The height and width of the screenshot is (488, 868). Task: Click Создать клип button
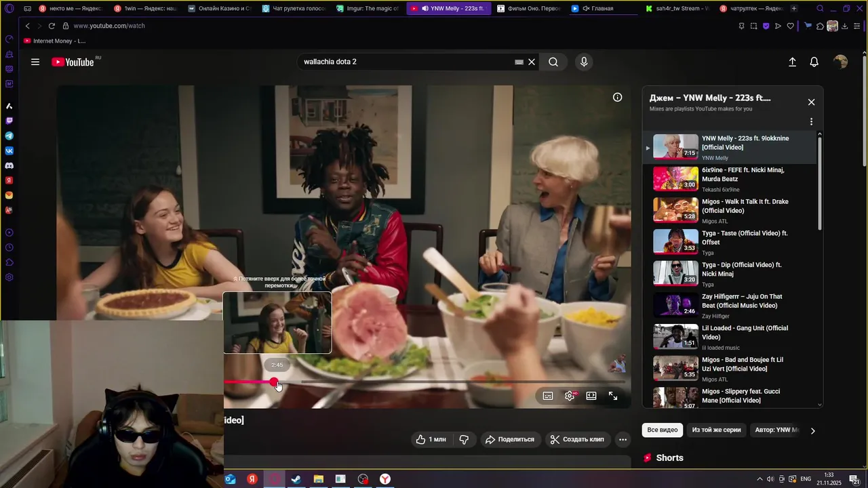[577, 439]
